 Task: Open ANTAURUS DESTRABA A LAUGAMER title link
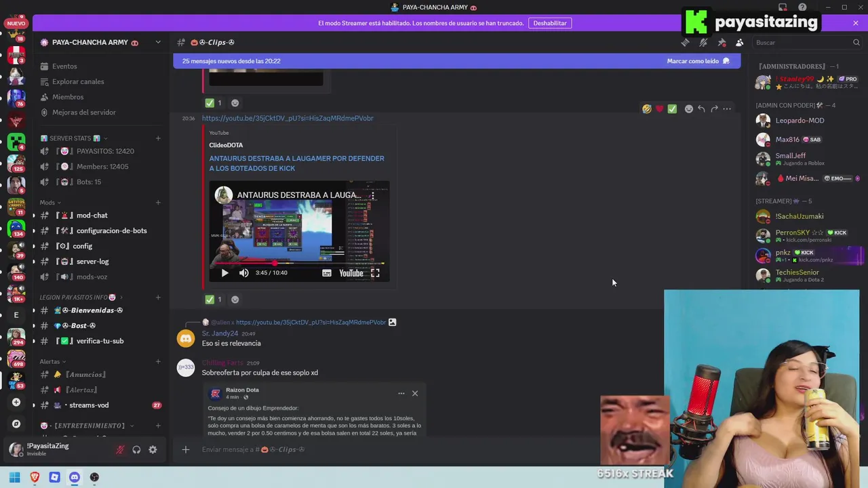(296, 163)
